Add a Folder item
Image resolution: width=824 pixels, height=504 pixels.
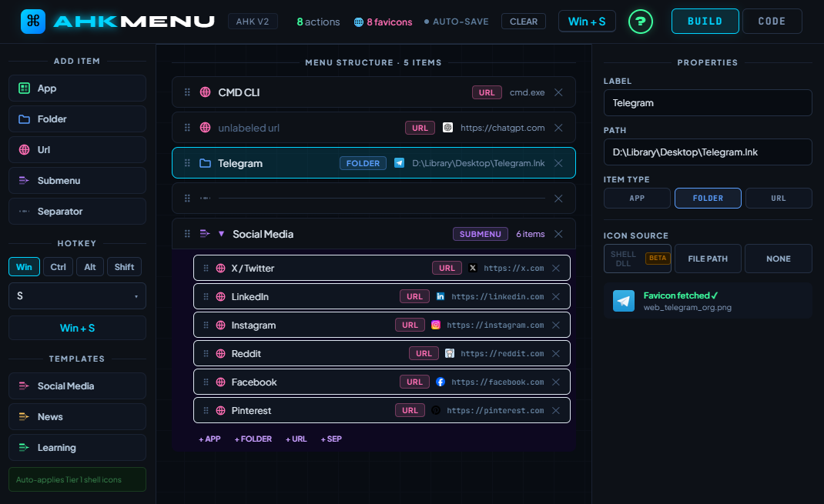coord(77,119)
